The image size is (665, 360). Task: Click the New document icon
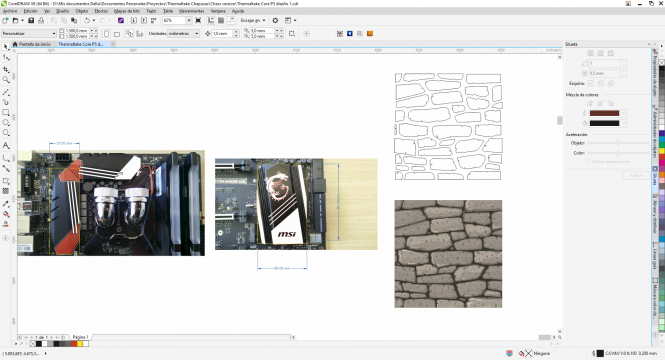pyautogui.click(x=5, y=20)
